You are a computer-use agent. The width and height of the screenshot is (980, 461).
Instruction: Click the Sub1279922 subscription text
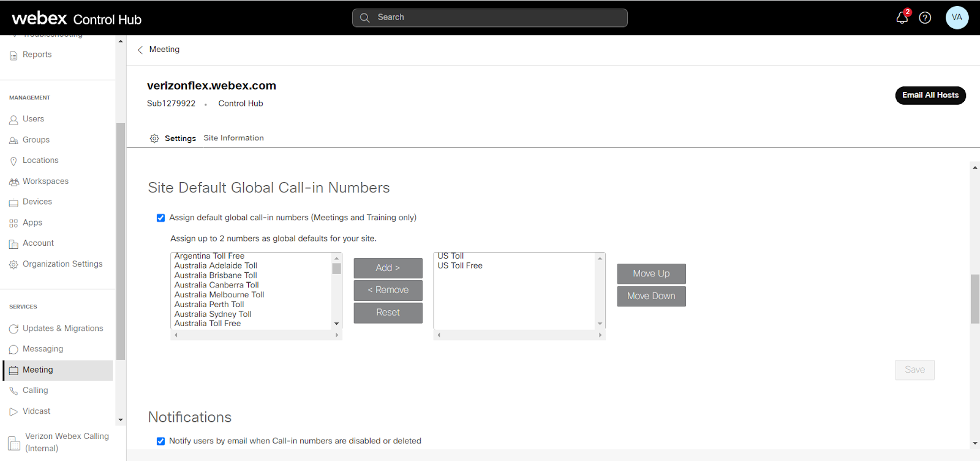(171, 104)
